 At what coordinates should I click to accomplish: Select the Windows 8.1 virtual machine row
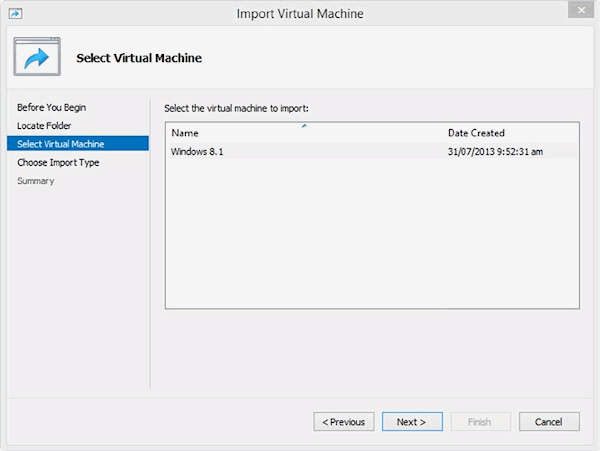(x=196, y=151)
